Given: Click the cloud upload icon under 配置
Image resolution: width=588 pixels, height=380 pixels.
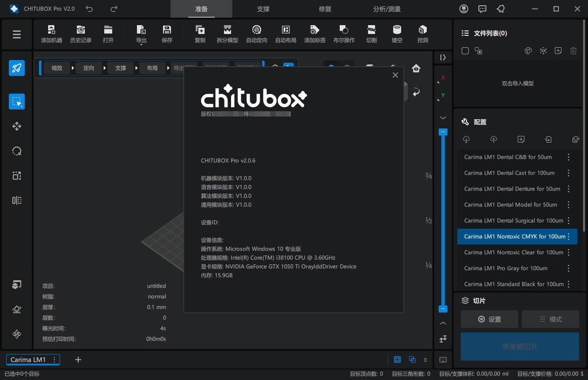Looking at the screenshot, I should click(493, 139).
